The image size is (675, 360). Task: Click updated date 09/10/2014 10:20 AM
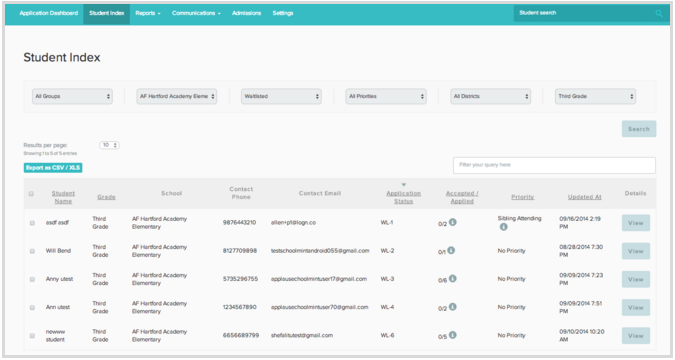582,335
